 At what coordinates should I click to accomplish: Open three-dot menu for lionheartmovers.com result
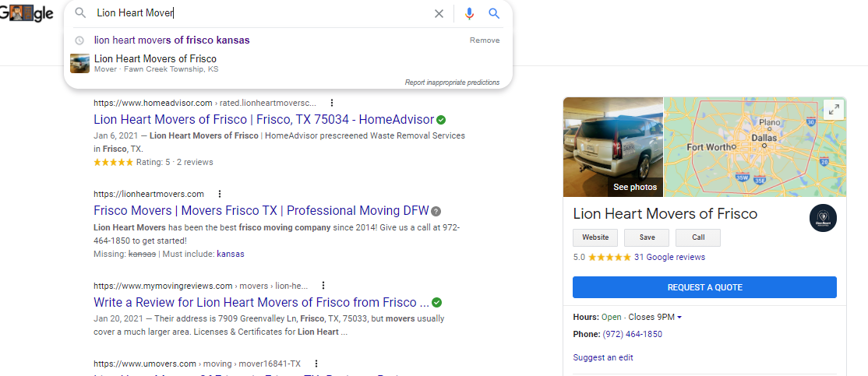click(x=220, y=194)
